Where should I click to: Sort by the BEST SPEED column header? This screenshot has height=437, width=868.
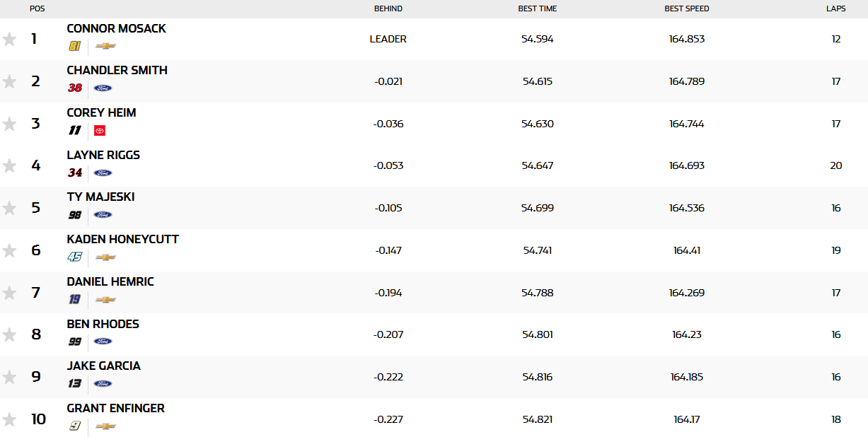pos(686,8)
